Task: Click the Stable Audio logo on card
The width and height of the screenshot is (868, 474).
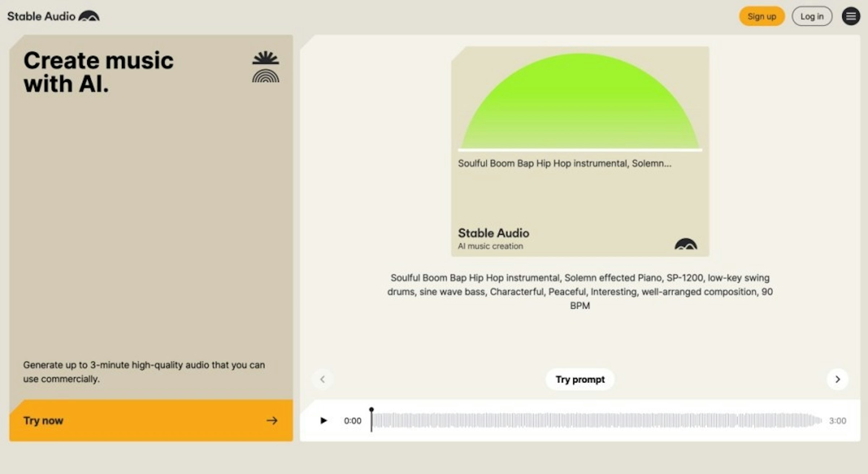Action: pos(686,244)
